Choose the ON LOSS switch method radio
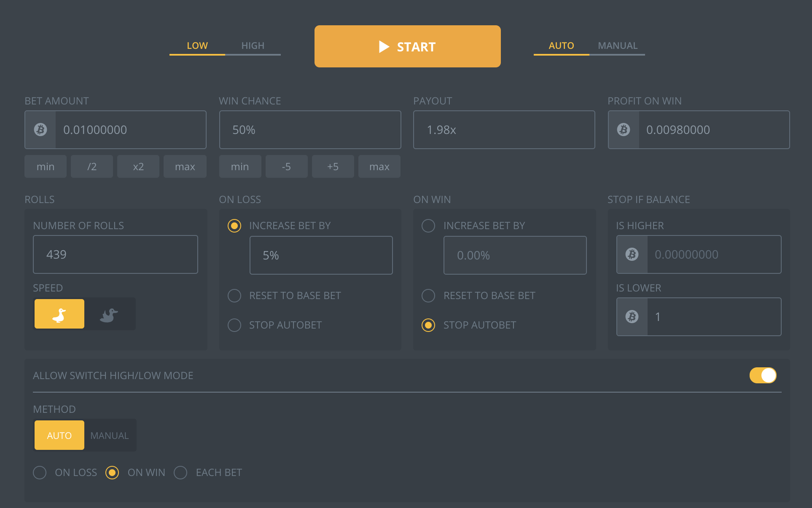This screenshot has height=508, width=812. pos(40,473)
